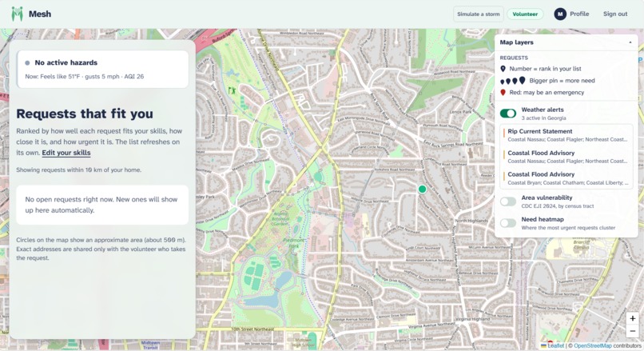Open the Rip Current Statement alert
Image resolution: width=644 pixels, height=351 pixels.
(x=566, y=135)
